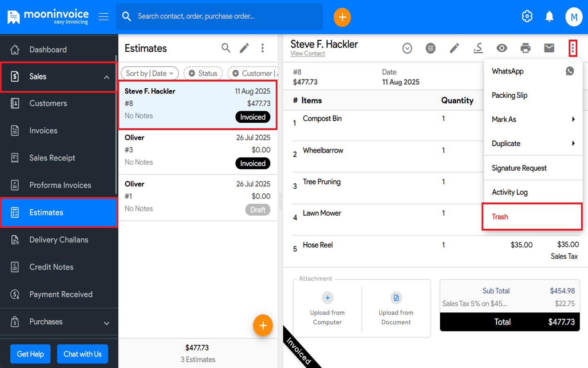588x368 pixels.
Task: Expand the Mark As submenu
Action: pos(532,119)
